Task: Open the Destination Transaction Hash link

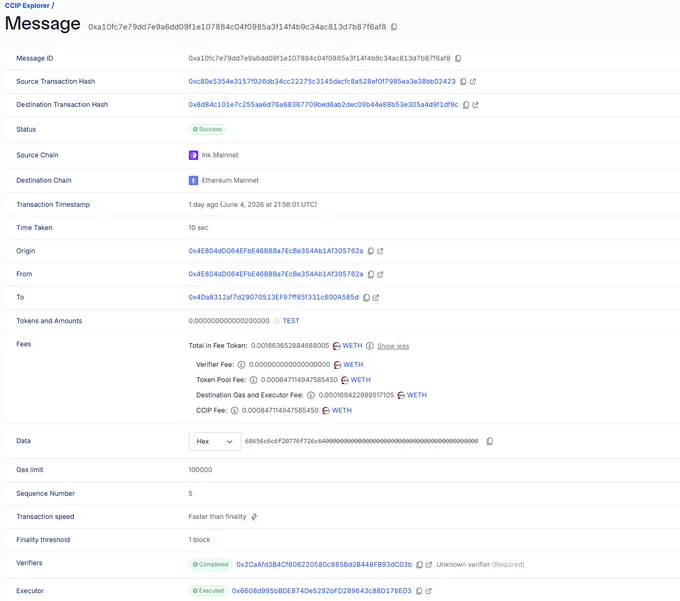Action: pos(323,105)
